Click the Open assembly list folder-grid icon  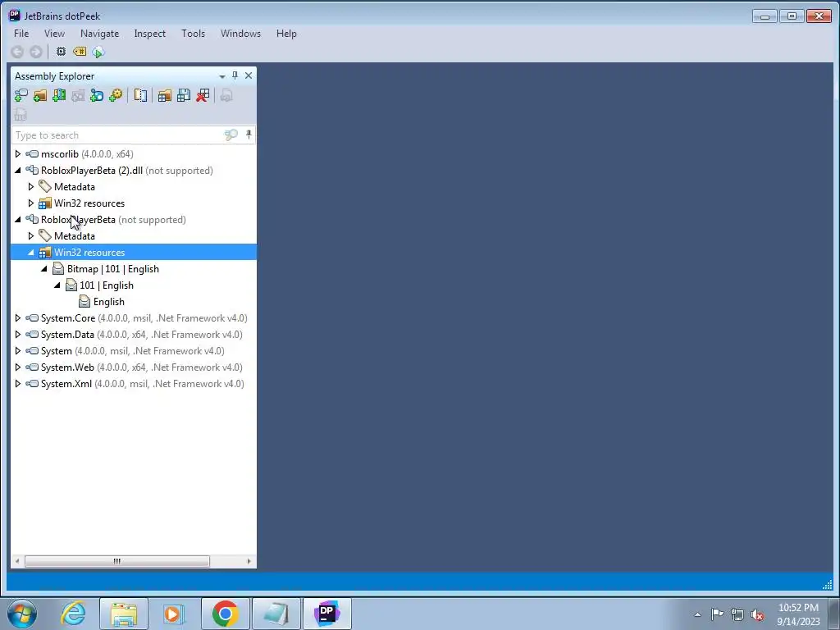[164, 96]
